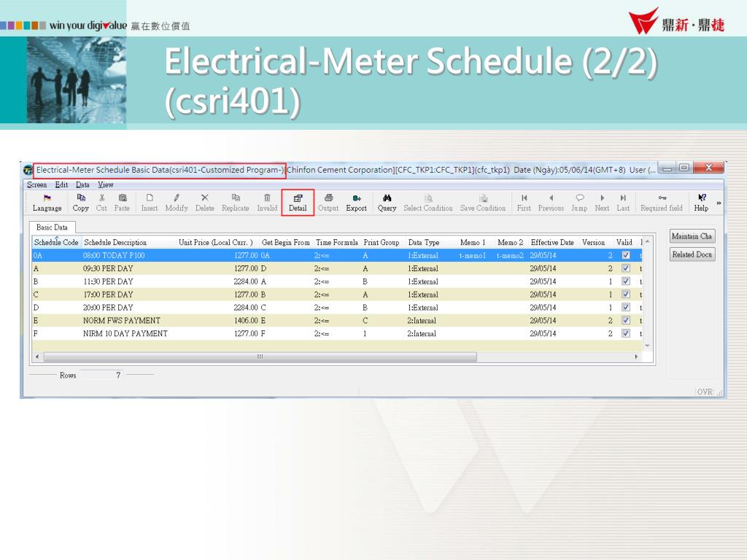Select the 08:00 TODAY P100 row
747x560 pixels.
click(x=337, y=255)
